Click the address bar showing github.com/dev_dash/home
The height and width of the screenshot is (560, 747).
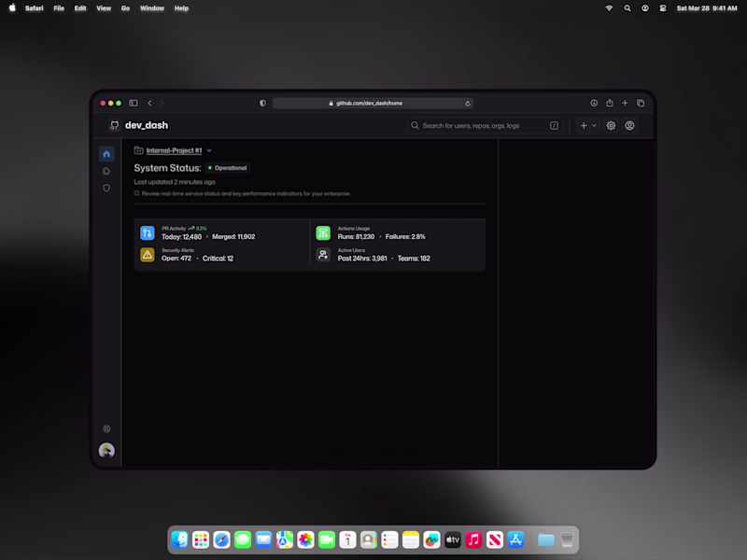373,103
